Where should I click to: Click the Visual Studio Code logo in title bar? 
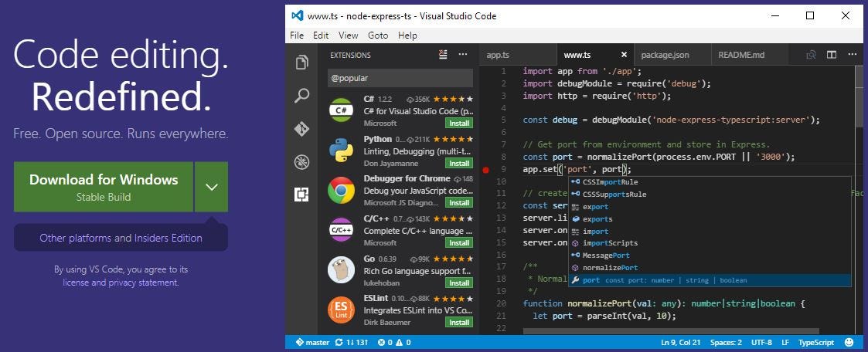pos(298,16)
